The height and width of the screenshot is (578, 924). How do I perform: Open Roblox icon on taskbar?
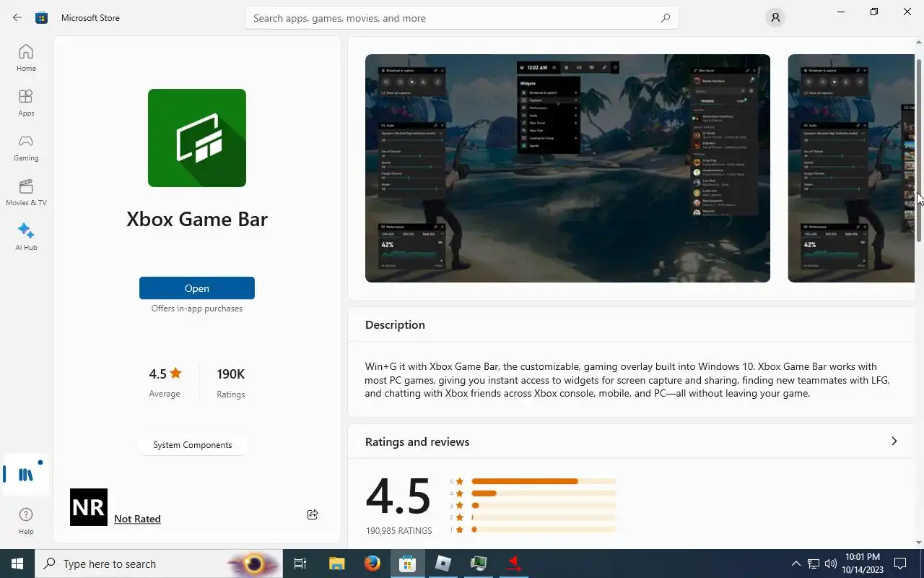click(443, 564)
